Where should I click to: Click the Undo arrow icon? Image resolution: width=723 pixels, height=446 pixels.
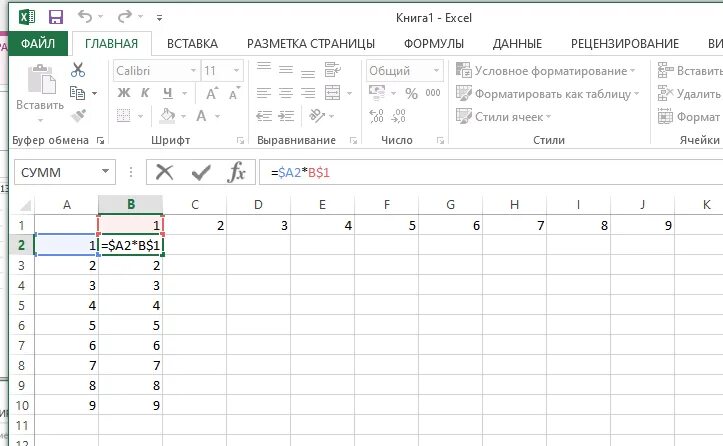85,17
